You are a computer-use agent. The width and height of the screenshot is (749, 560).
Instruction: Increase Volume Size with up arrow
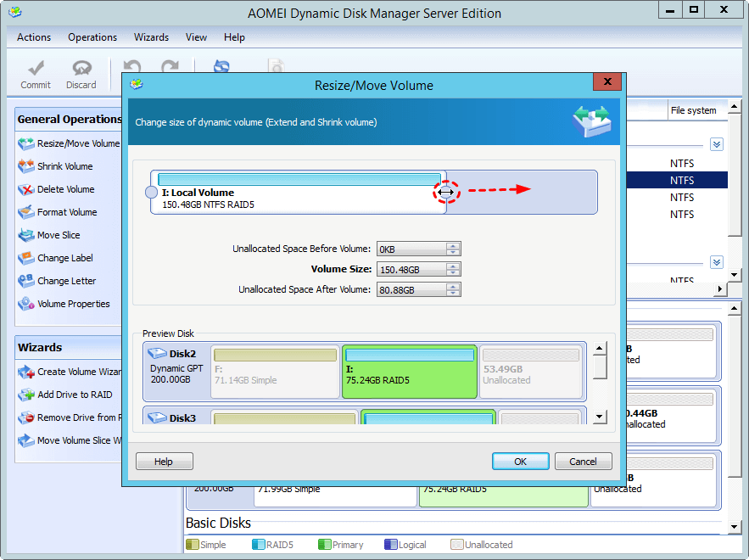pos(453,266)
